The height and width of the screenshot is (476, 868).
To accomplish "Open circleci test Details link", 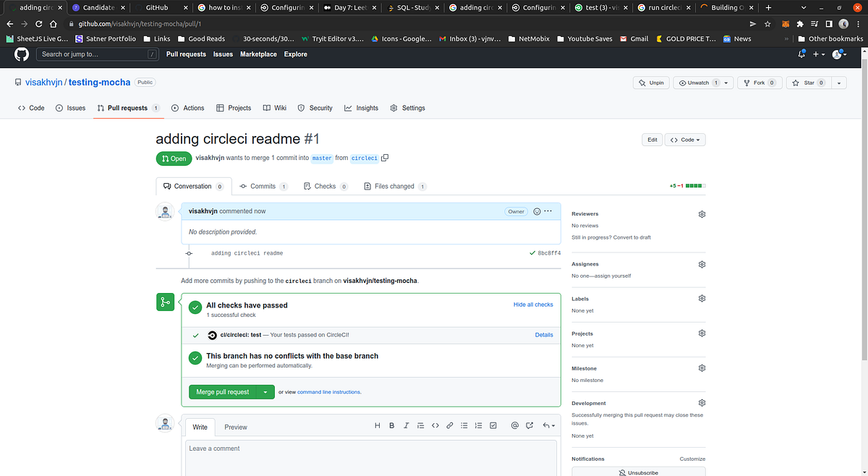I will point(544,335).
